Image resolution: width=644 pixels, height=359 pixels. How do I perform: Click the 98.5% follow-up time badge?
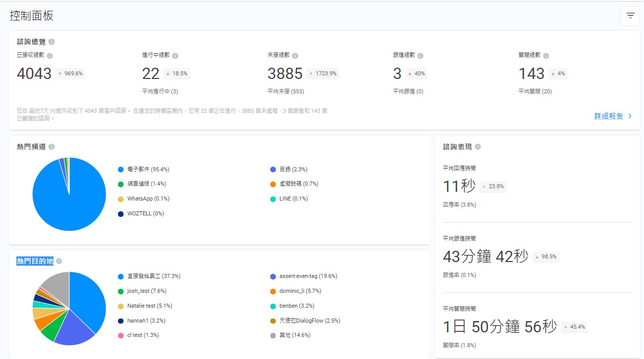[546, 257]
